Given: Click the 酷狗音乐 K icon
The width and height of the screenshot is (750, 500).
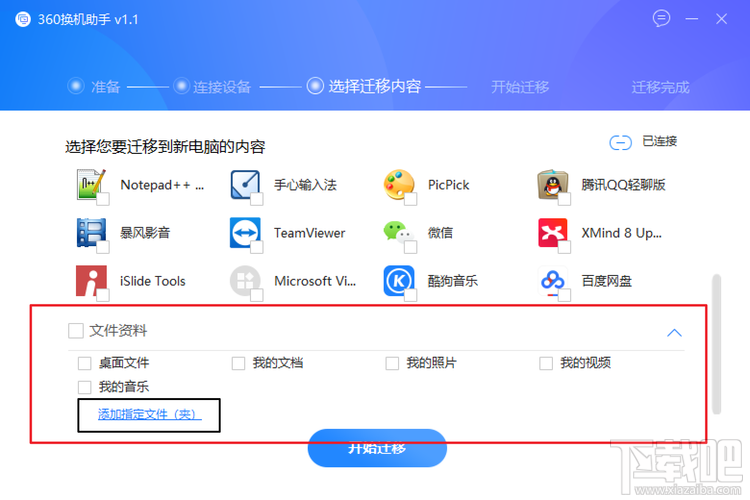Looking at the screenshot, I should click(x=398, y=281).
